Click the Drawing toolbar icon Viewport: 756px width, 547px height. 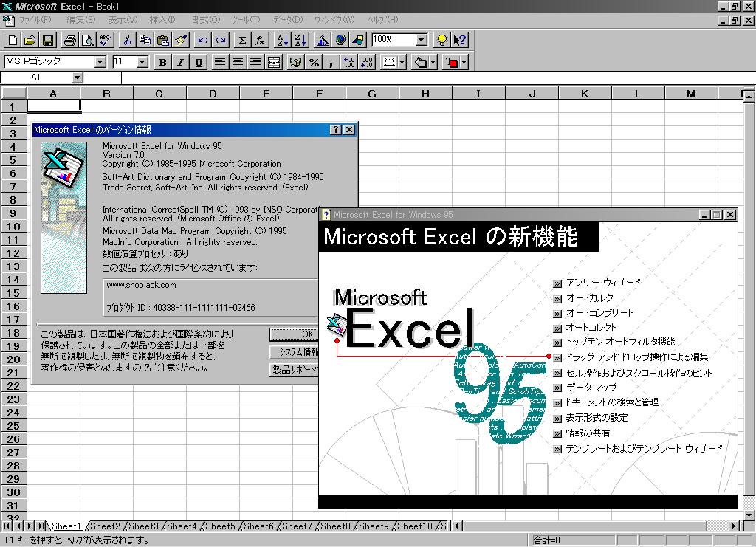pyautogui.click(x=358, y=40)
